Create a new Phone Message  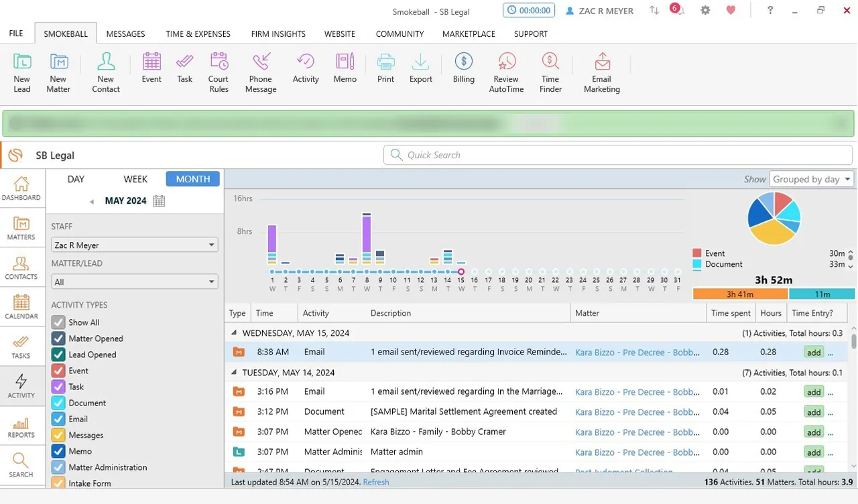coord(261,72)
